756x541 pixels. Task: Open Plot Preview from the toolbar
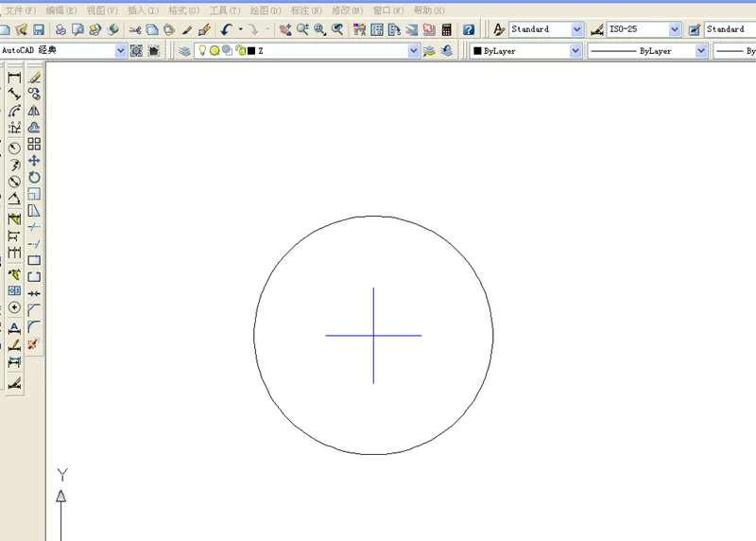point(77,30)
